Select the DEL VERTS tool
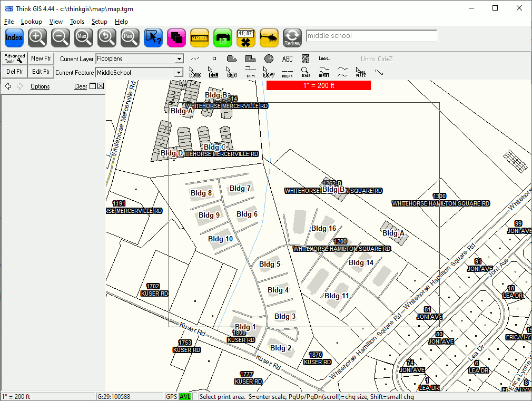This screenshot has height=401, width=532. point(361,72)
